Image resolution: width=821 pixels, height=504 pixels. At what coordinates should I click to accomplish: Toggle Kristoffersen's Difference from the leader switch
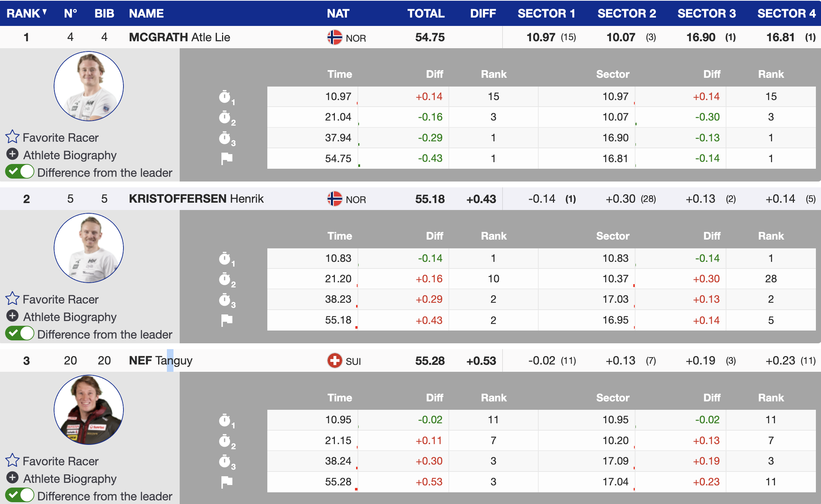pyautogui.click(x=20, y=333)
